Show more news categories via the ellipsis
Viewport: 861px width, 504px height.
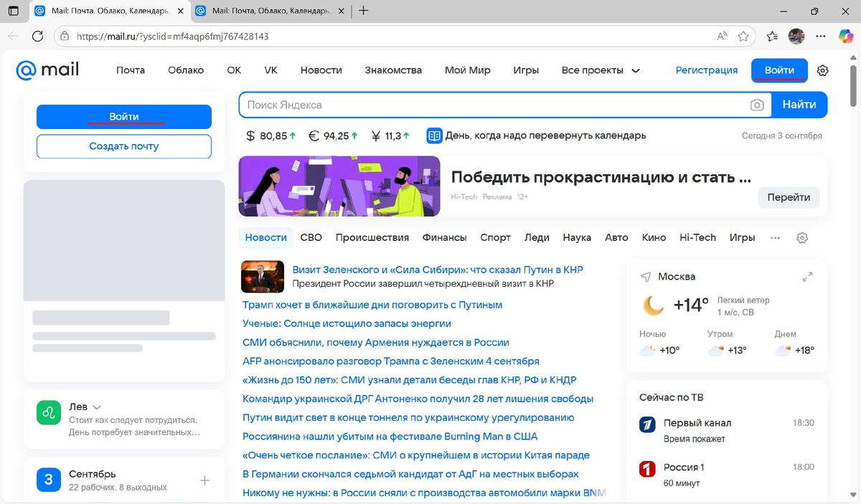774,237
